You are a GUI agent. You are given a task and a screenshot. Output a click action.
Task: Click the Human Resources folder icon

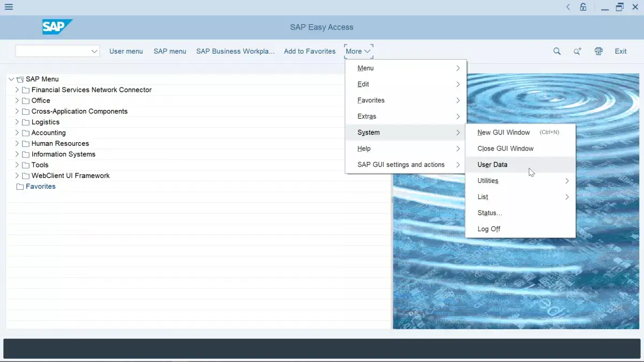pos(26,144)
